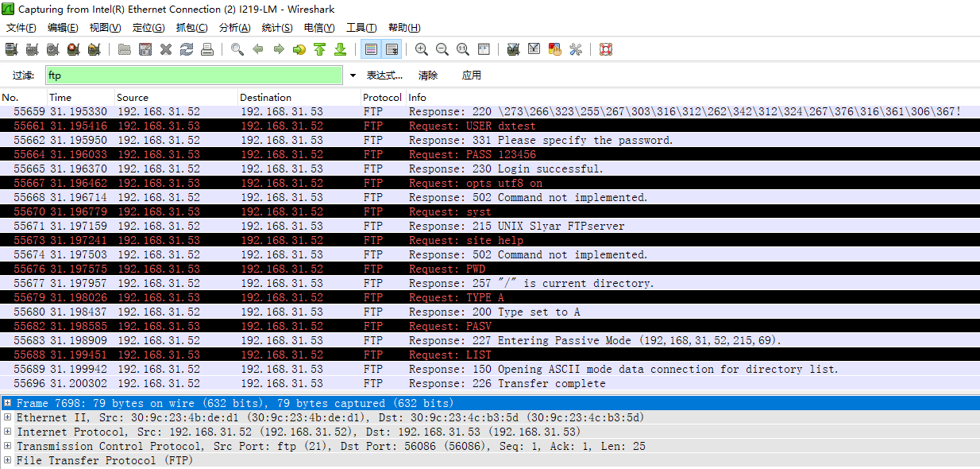Viewport: 980px width, 469px height.
Task: Sort by the No. column header
Action: click(24, 97)
